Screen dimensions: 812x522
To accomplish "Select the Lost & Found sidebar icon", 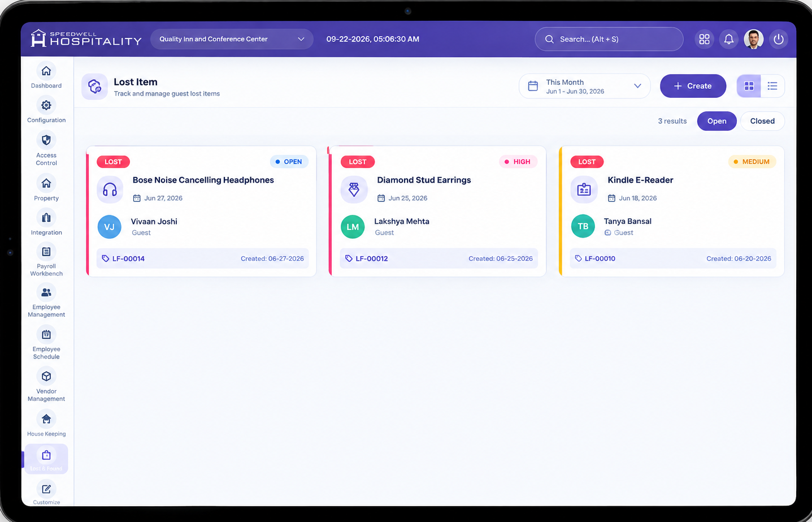I will click(x=46, y=455).
